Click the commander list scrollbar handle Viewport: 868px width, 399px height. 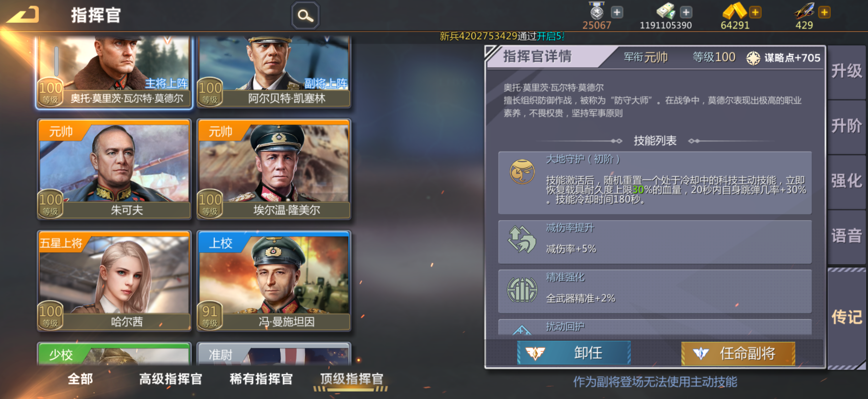click(x=56, y=61)
